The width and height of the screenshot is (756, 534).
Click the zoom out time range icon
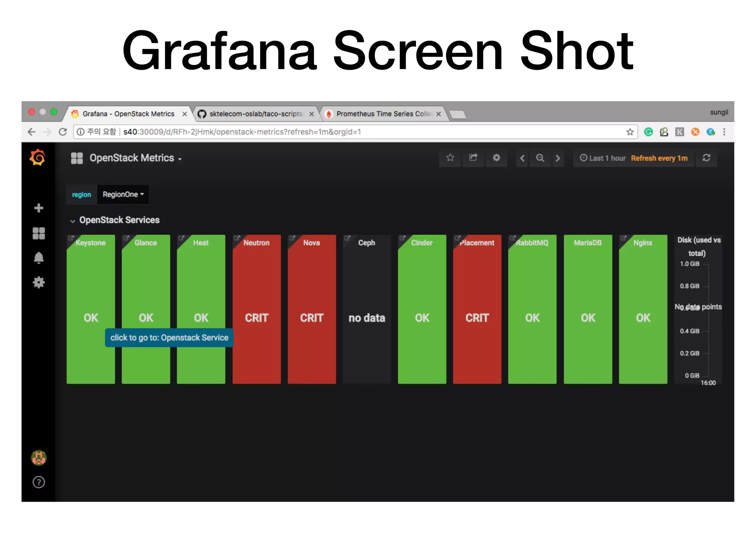(x=540, y=158)
